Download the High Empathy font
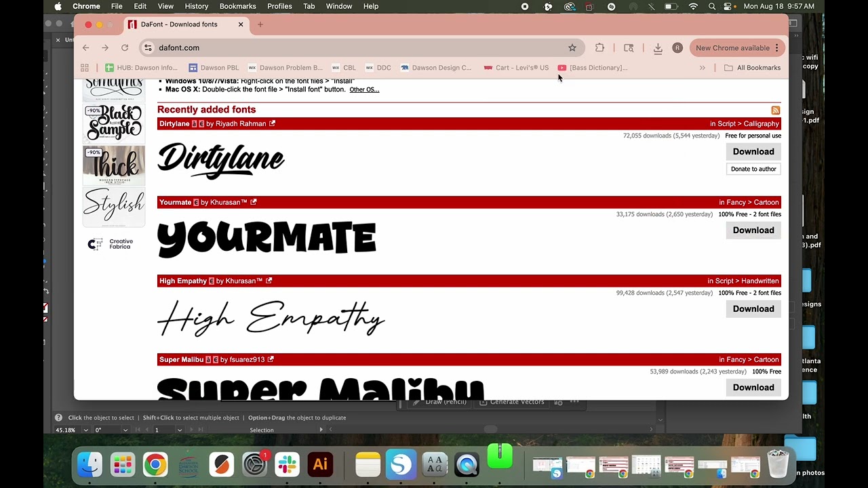Image resolution: width=868 pixels, height=488 pixels. click(753, 309)
